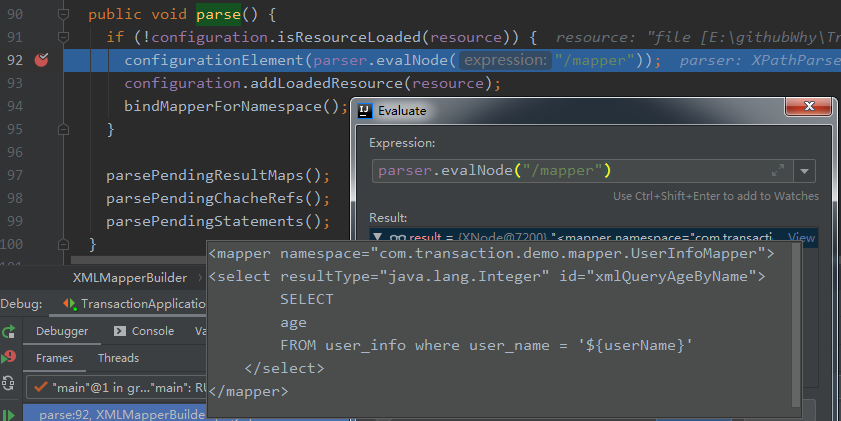The width and height of the screenshot is (841, 421).
Task: Click the select resultType line in the popup
Action: 487,277
